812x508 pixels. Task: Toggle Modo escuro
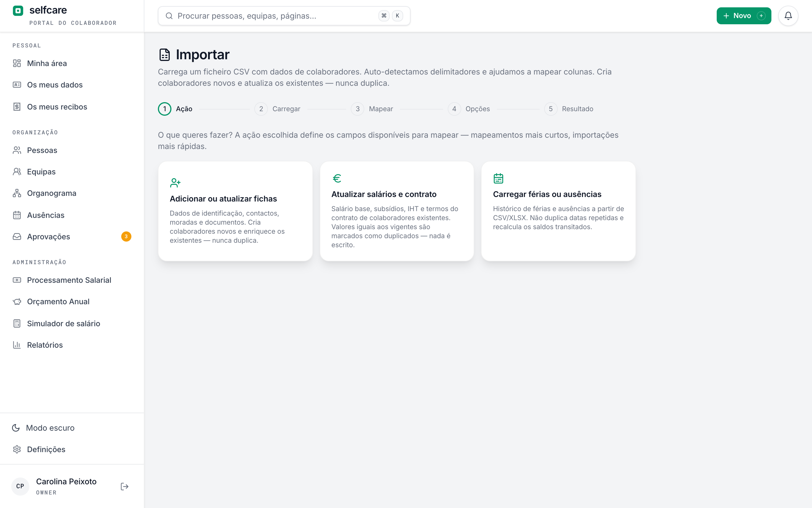(x=72, y=428)
